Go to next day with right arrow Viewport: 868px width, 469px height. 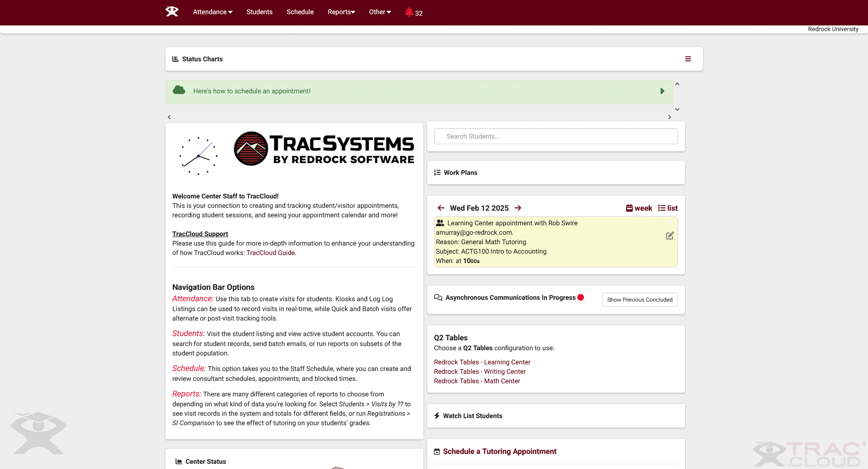click(518, 208)
